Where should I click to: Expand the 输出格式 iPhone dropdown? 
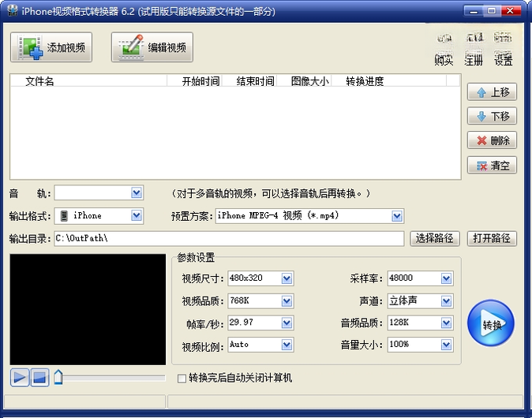(x=137, y=215)
